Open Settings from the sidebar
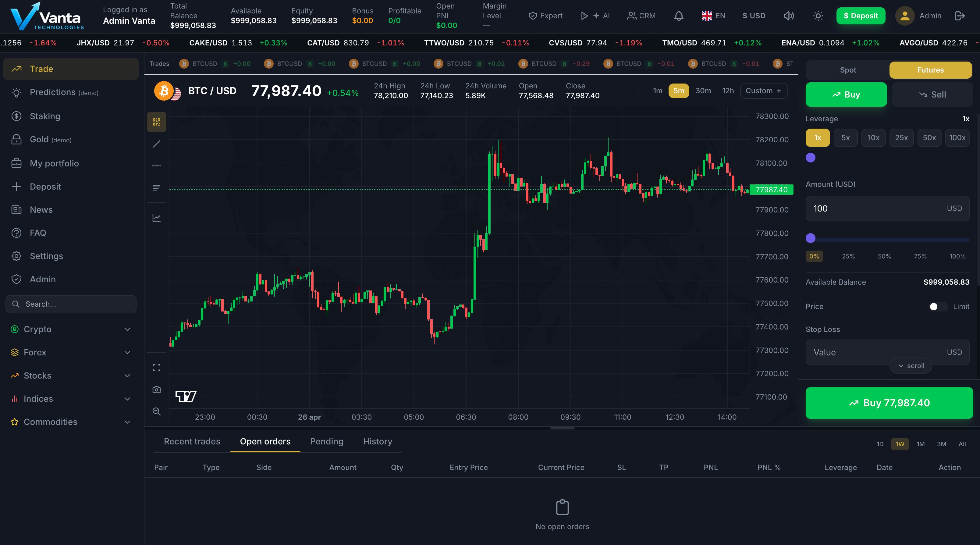Screen dimensions: 980x545 pos(71,256)
